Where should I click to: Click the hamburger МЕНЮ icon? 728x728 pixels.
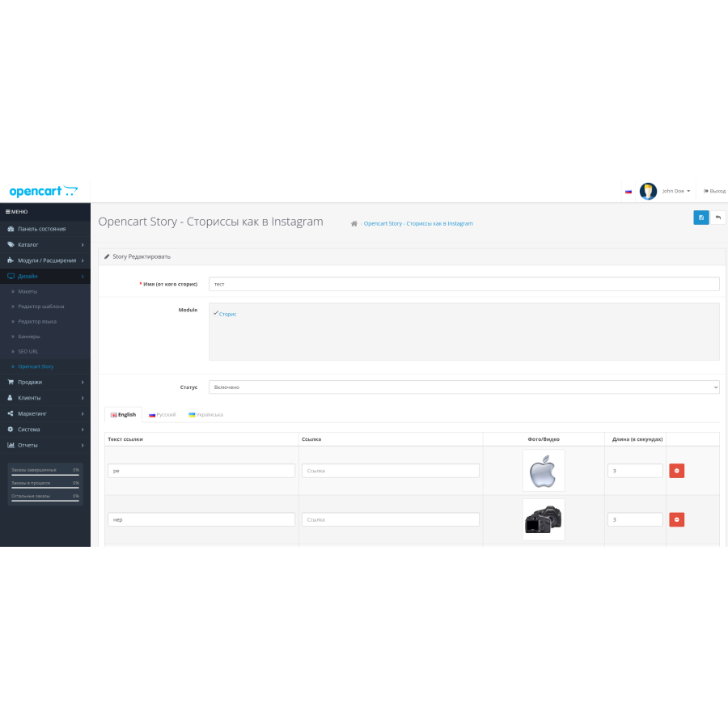click(x=8, y=212)
